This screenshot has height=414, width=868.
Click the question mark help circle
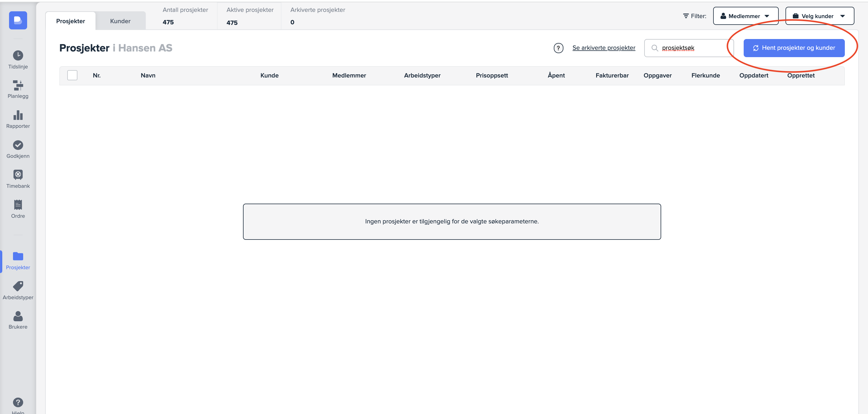(558, 48)
